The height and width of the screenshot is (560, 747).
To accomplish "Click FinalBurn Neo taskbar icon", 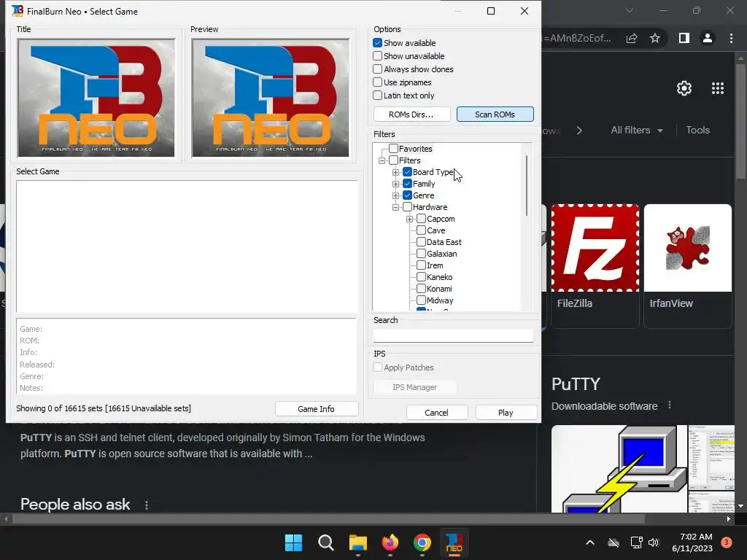I will [x=454, y=542].
